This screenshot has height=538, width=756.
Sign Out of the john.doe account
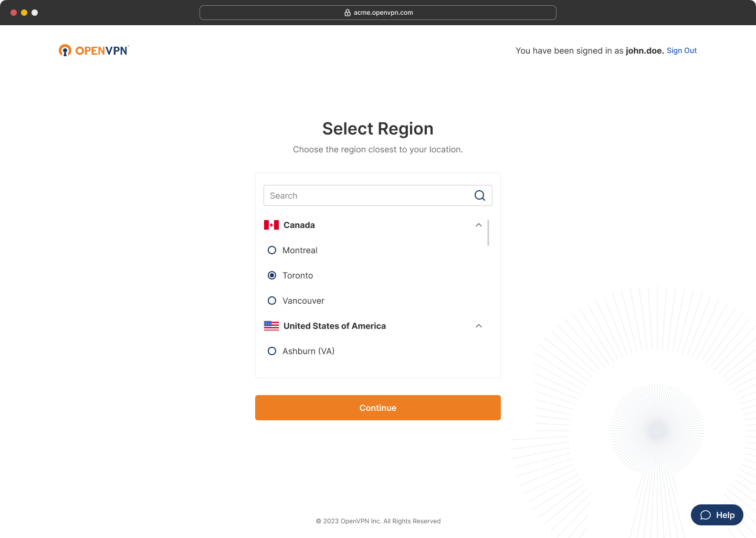(x=681, y=50)
